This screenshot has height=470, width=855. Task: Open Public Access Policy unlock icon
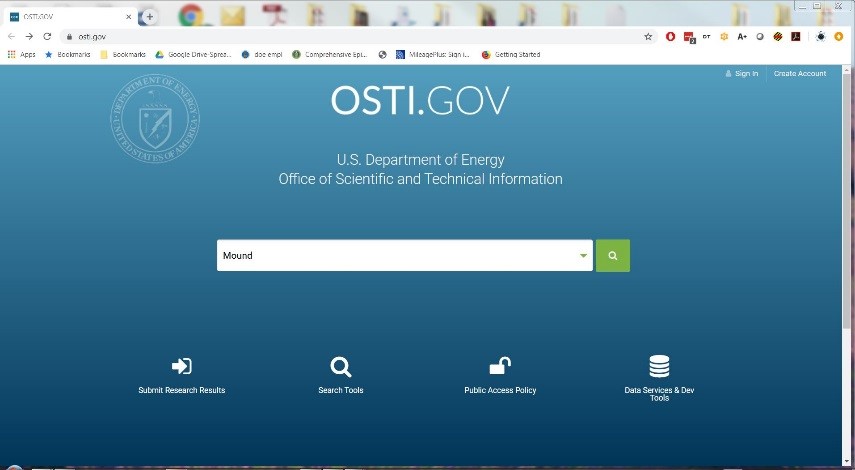[500, 365]
